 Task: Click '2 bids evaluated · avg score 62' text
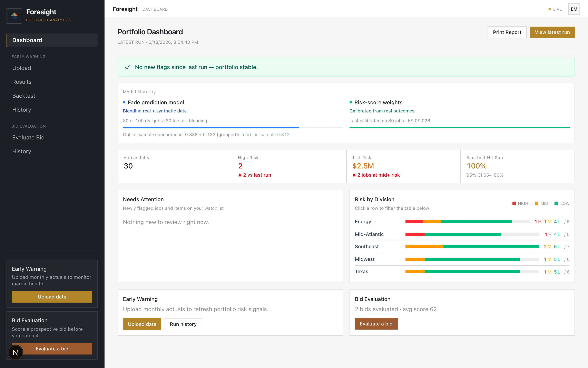click(x=395, y=309)
